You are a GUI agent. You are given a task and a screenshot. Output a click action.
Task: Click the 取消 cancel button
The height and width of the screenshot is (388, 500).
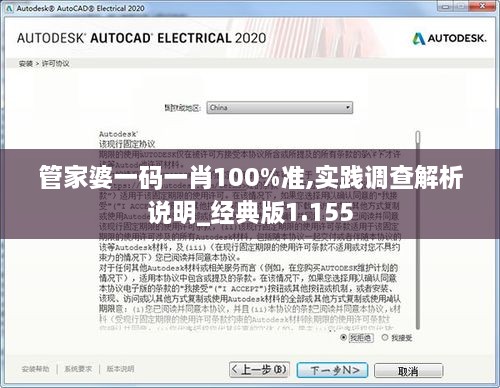(409, 371)
